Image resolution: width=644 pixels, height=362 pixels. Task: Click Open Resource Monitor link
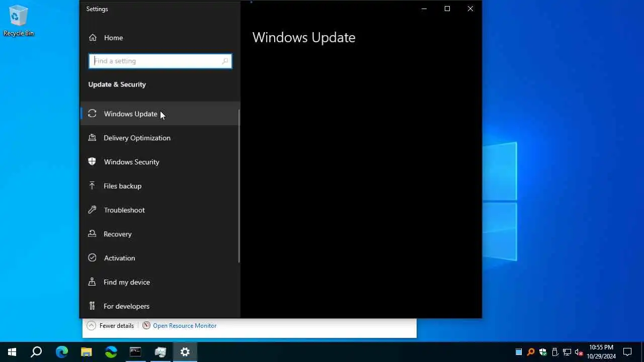pyautogui.click(x=185, y=326)
